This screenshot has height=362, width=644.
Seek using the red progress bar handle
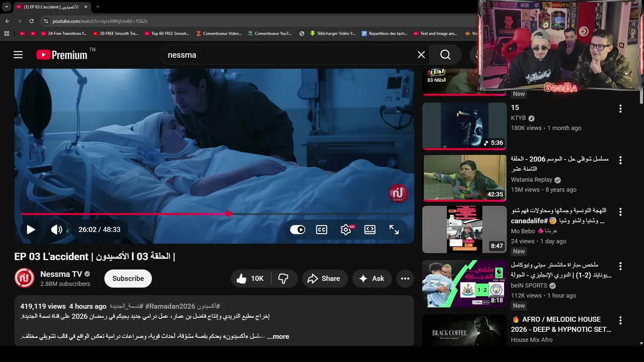[x=228, y=214]
